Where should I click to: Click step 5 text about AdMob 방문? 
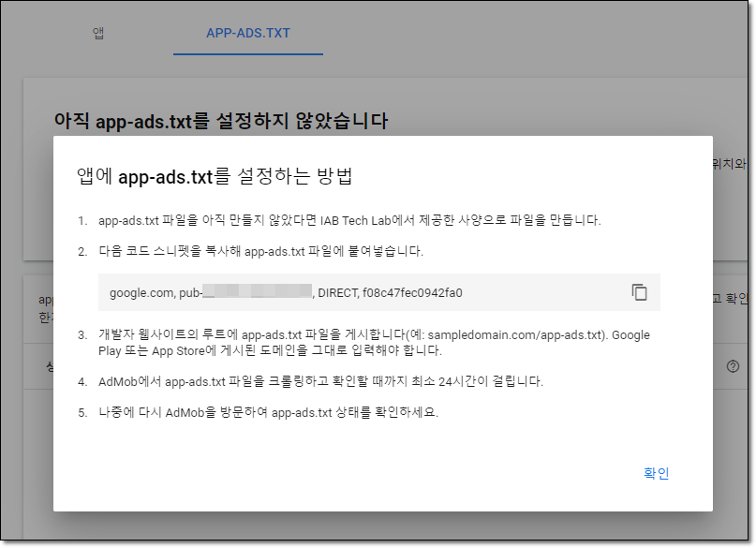268,412
